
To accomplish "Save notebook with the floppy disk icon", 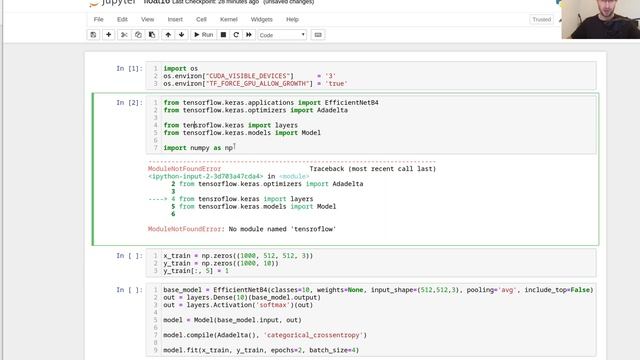I will (x=93, y=35).
